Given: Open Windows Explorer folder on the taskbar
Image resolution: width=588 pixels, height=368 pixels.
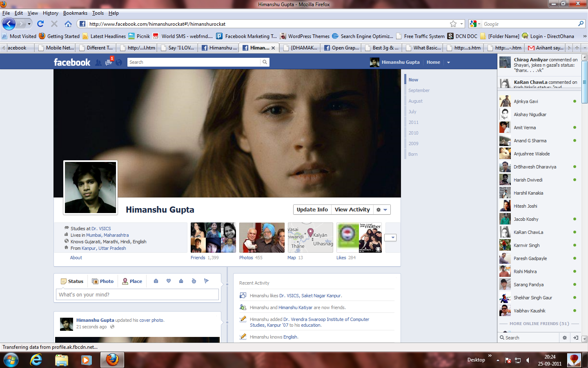Looking at the screenshot, I should coord(62,360).
